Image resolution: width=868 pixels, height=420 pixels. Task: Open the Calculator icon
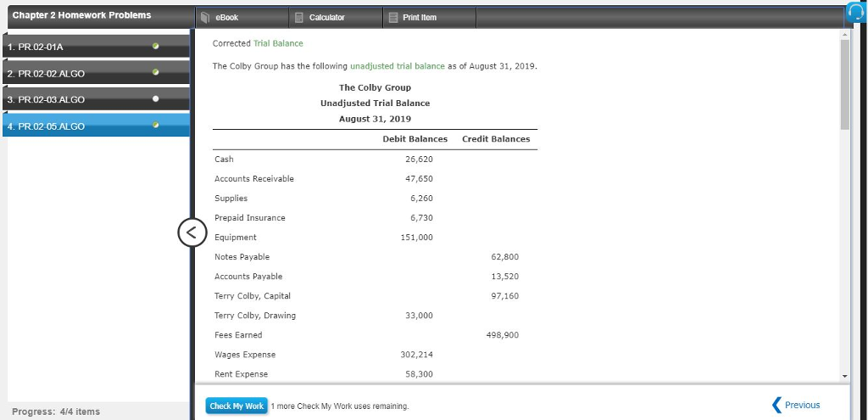[x=299, y=18]
